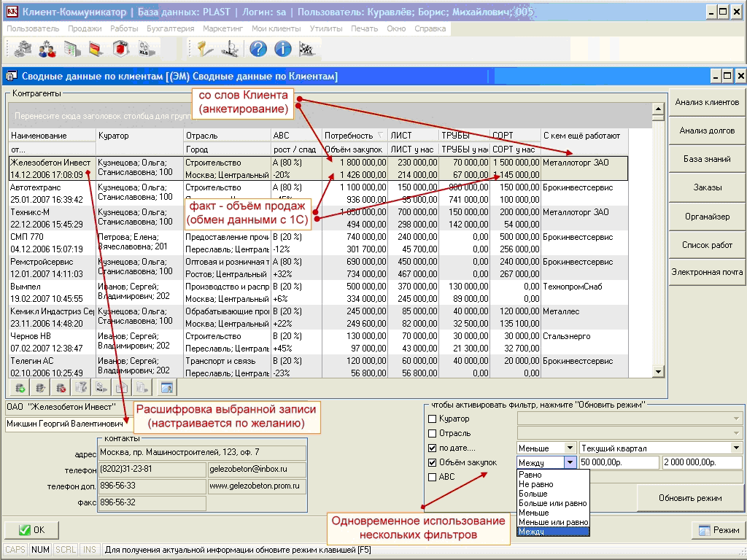Image resolution: width=747 pixels, height=560 pixels.
Task: Enable the Куратор filter checkbox
Action: point(433,419)
